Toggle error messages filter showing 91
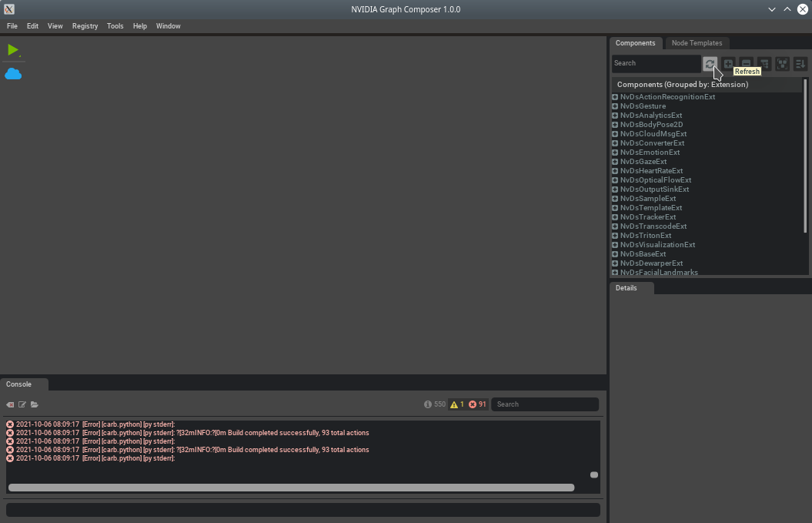This screenshot has width=812, height=523. pyautogui.click(x=478, y=404)
